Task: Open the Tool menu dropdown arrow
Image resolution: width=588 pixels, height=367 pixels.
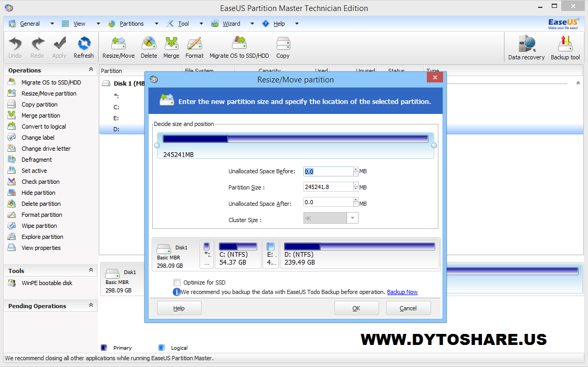Action: [x=201, y=24]
